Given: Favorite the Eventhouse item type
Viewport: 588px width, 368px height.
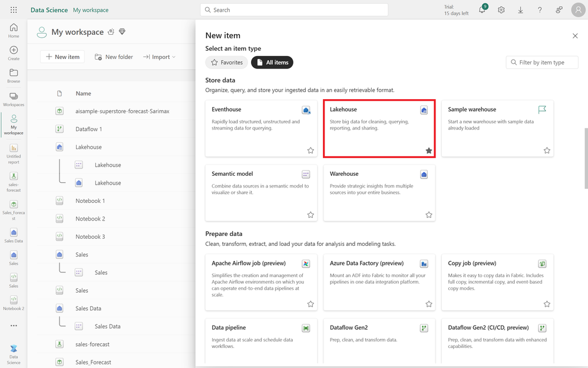Looking at the screenshot, I should click(310, 150).
